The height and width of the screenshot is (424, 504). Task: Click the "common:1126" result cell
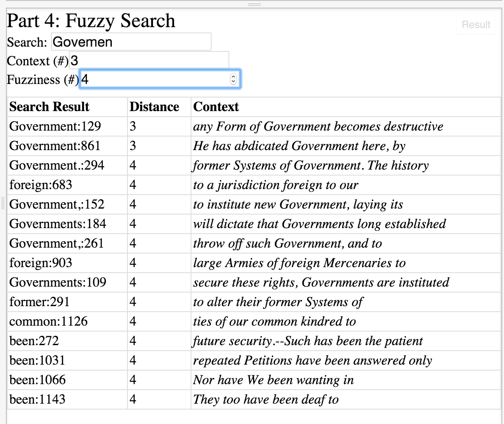48,321
